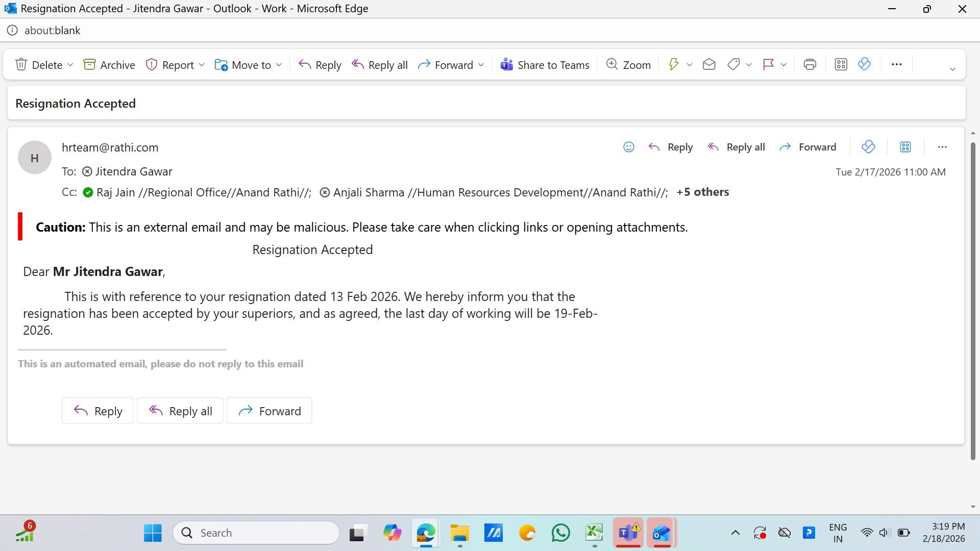This screenshot has width=980, height=551.
Task: Expand the Delete dropdown arrow
Action: click(x=70, y=65)
